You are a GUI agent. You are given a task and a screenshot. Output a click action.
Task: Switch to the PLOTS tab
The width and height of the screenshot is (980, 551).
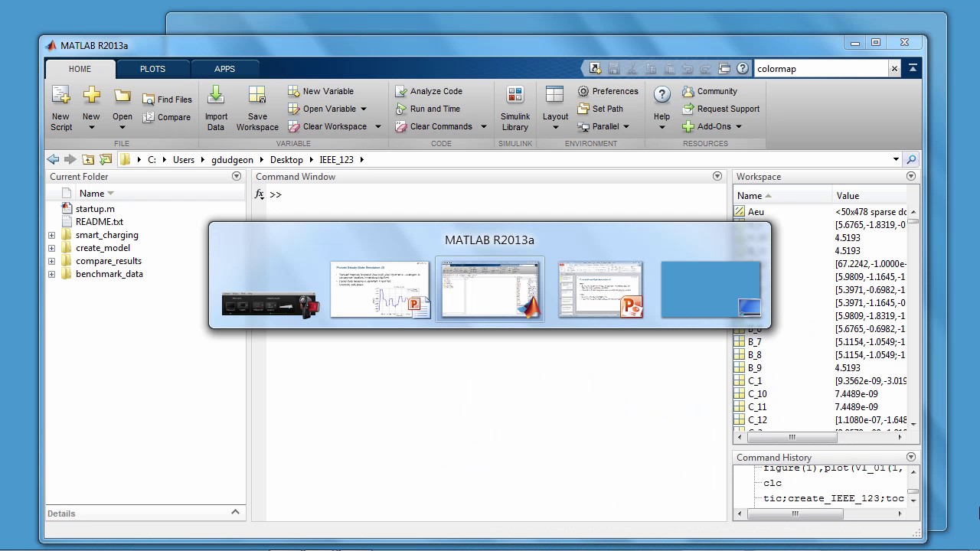pos(152,69)
